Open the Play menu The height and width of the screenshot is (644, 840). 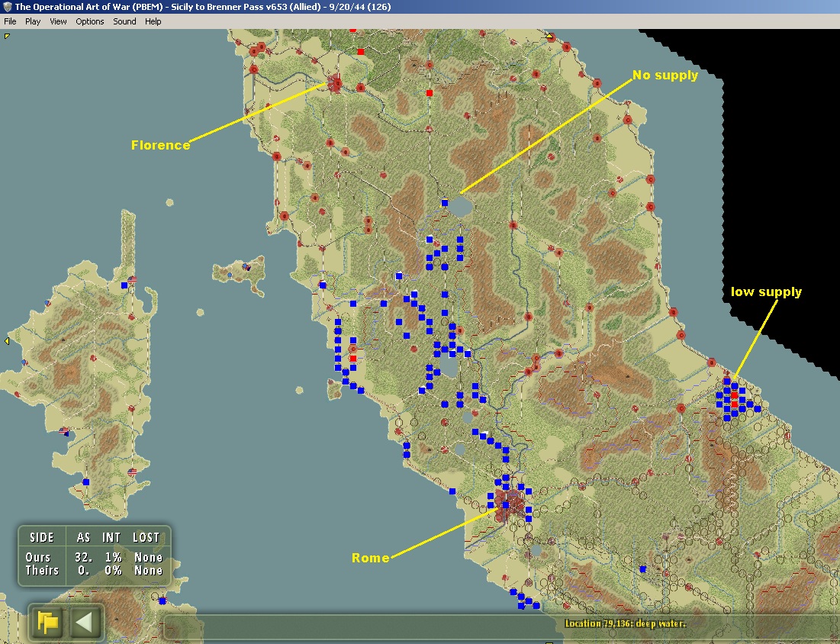point(33,21)
